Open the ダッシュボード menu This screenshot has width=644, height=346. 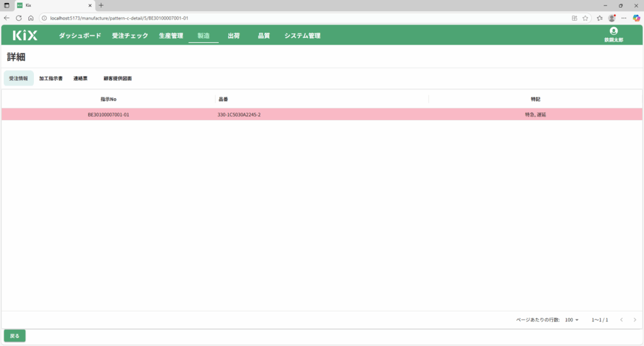pos(80,36)
